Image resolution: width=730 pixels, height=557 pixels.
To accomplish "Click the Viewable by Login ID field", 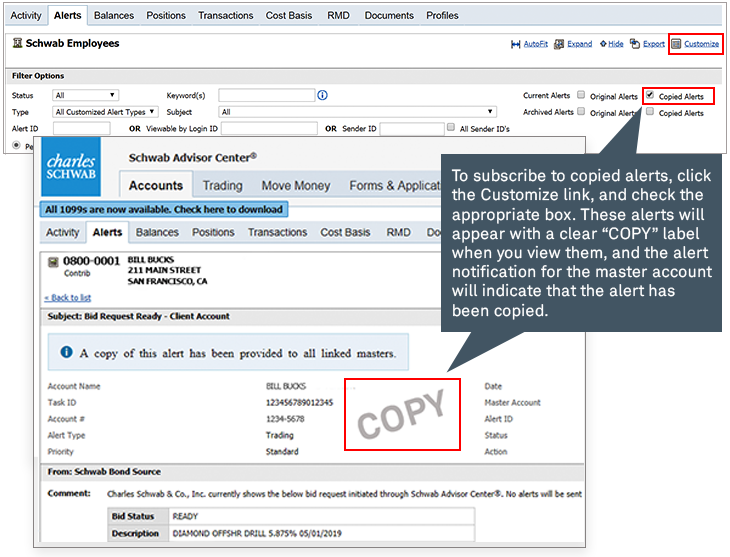I will click(269, 128).
